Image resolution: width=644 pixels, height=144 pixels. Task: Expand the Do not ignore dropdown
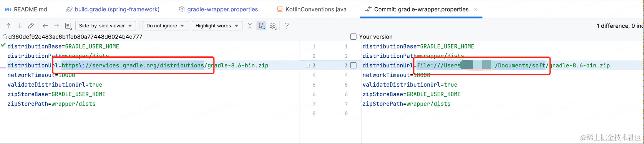165,26
